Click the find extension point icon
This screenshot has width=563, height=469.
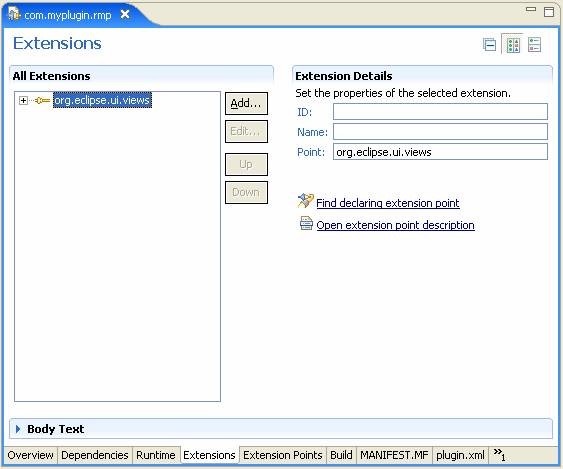click(305, 200)
